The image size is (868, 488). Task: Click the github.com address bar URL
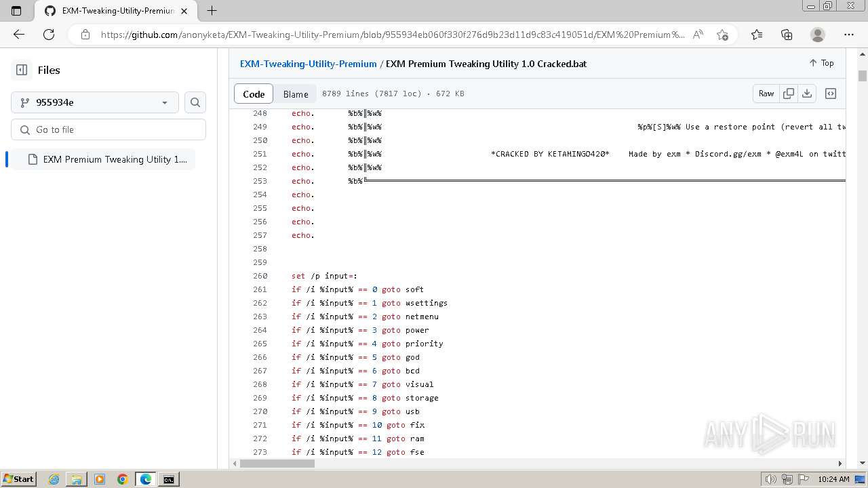coord(392,35)
